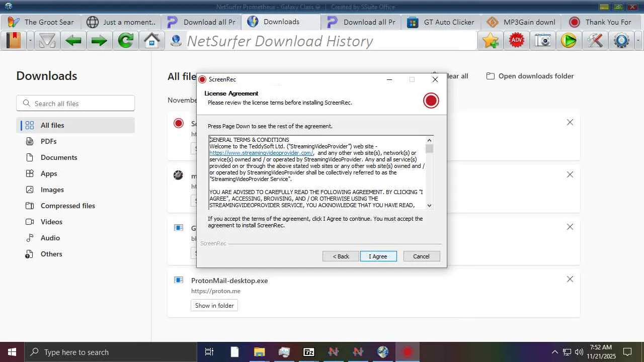Select the Downloads tab
Screen dimensions: 644x362
click(281, 22)
